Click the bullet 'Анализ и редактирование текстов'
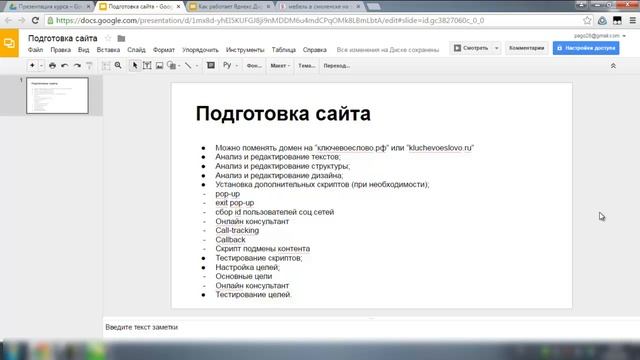 278,157
